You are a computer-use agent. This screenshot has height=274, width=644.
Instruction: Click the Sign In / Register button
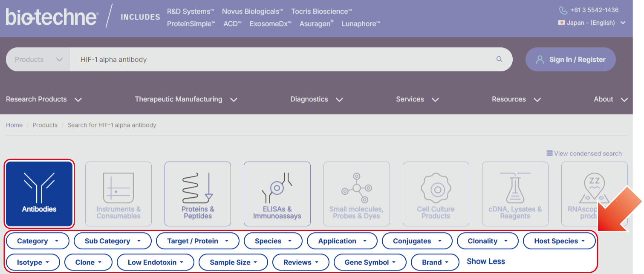click(570, 59)
